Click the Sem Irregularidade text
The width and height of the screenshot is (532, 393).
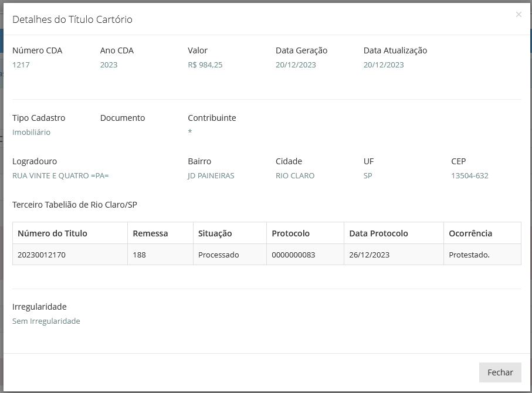click(x=46, y=321)
